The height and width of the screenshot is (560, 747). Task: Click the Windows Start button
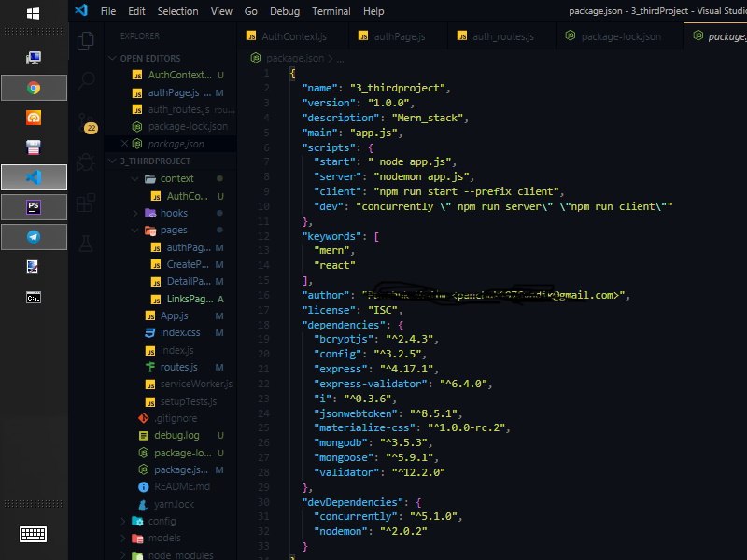click(x=34, y=14)
